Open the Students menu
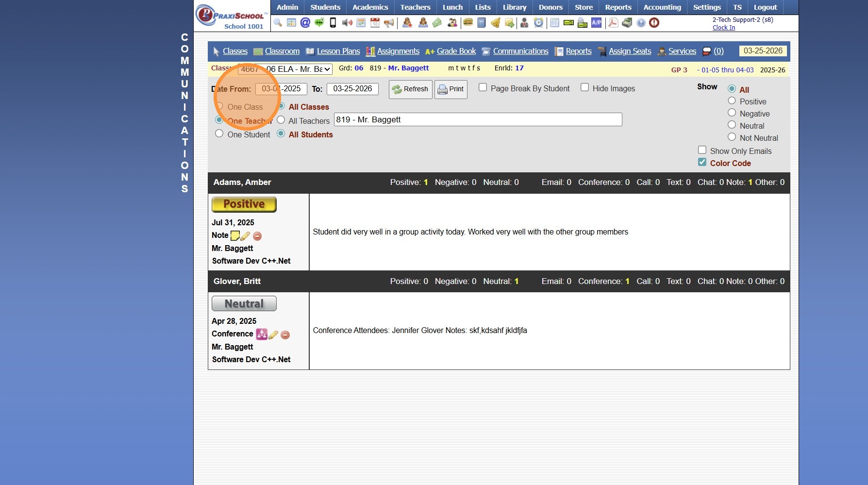Screen dimensions: 868x485 [x=325, y=7]
